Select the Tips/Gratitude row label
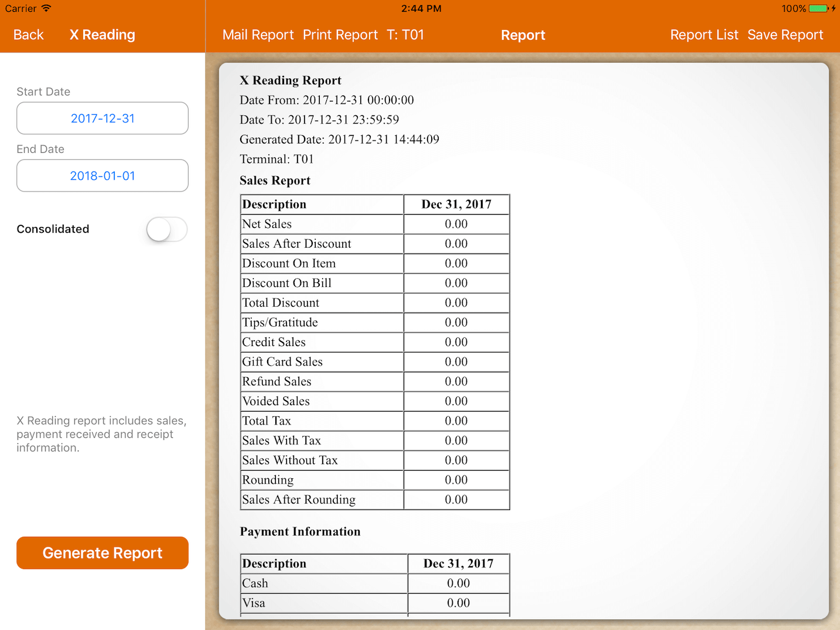This screenshot has width=840, height=630. coord(280,323)
